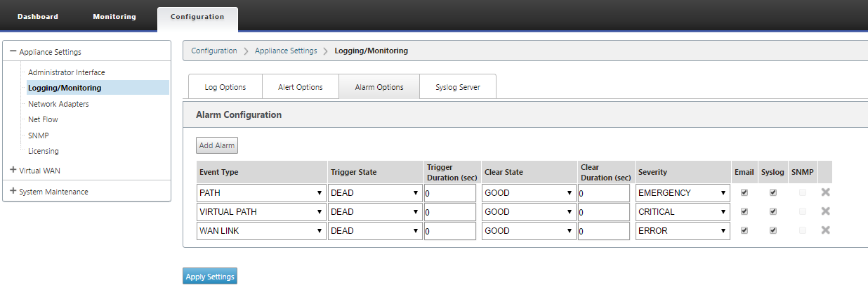This screenshot has height=304, width=868.
Task: Toggle Email checkbox for WAN LINK alarm
Action: click(x=744, y=230)
